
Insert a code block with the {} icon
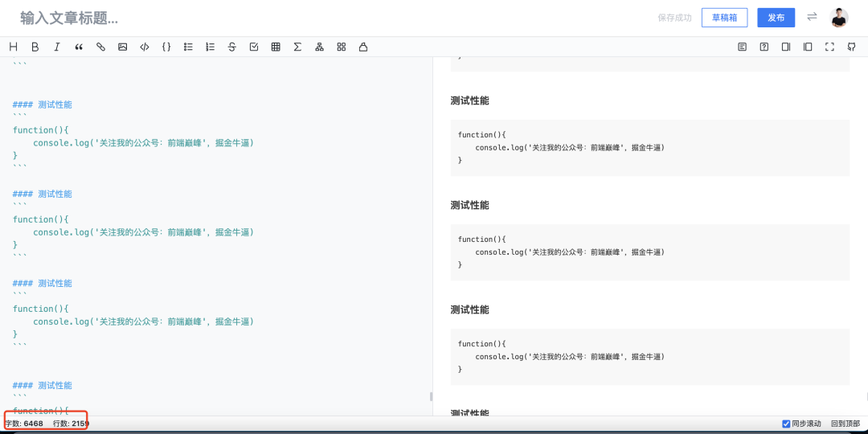tap(166, 47)
